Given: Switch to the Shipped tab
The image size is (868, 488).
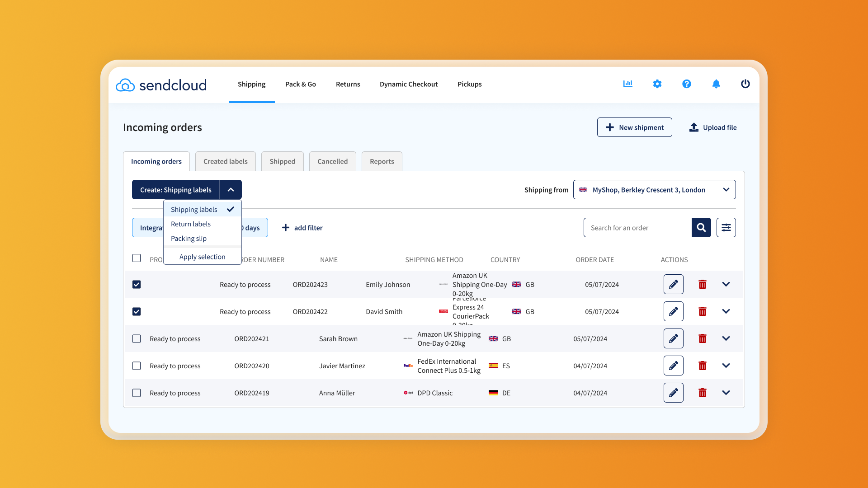Looking at the screenshot, I should (x=283, y=161).
